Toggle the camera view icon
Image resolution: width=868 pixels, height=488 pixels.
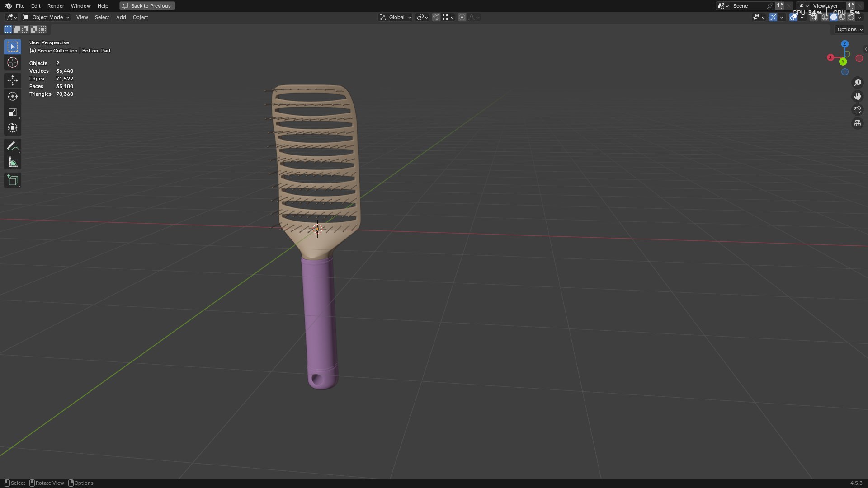pos(858,110)
